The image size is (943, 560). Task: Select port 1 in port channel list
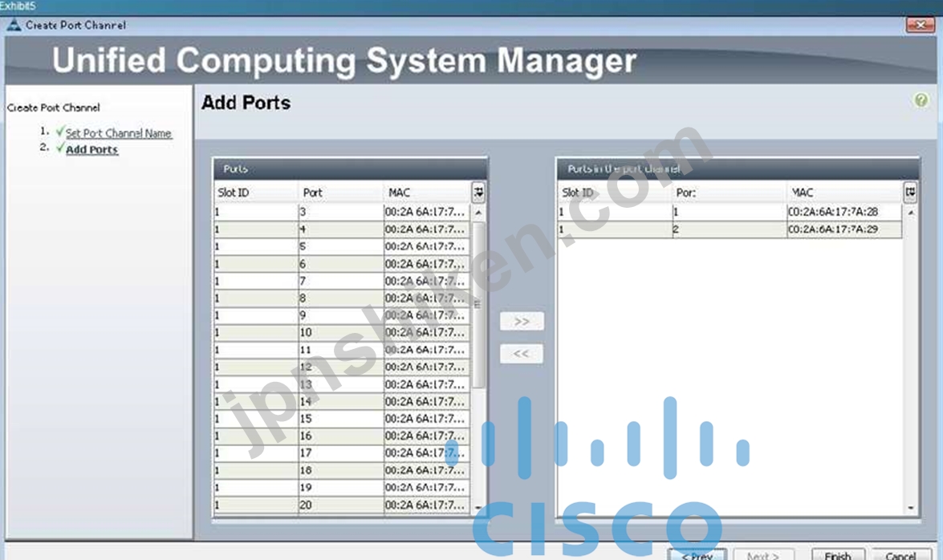(x=730, y=212)
